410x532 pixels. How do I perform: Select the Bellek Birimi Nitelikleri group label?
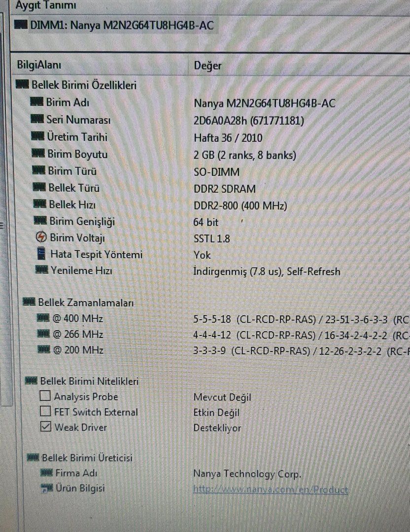(89, 381)
